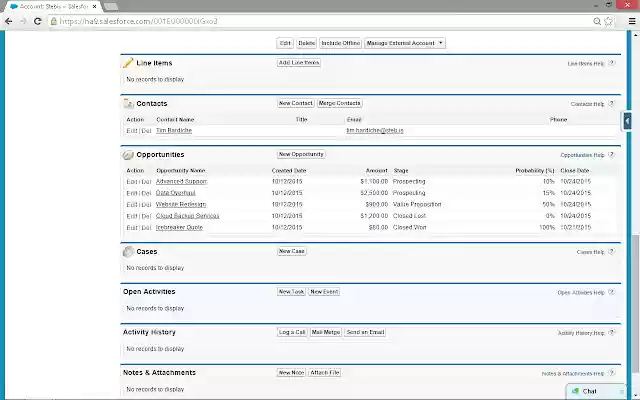This screenshot has width=640, height=400.
Task: Select the Account: Stebis browser tab
Action: [x=53, y=7]
